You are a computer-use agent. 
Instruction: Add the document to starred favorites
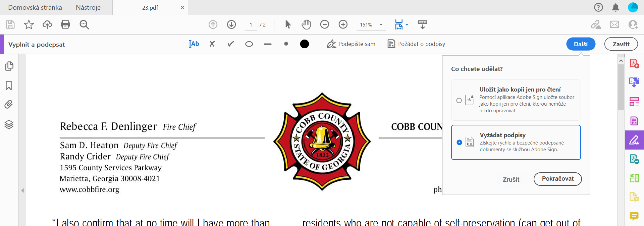[x=29, y=24]
